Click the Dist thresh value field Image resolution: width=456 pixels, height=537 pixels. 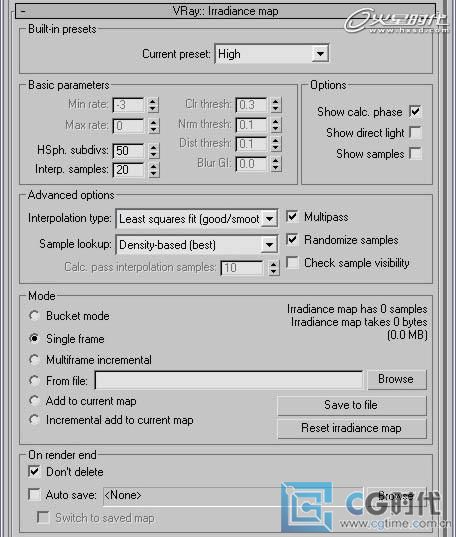click(x=251, y=144)
